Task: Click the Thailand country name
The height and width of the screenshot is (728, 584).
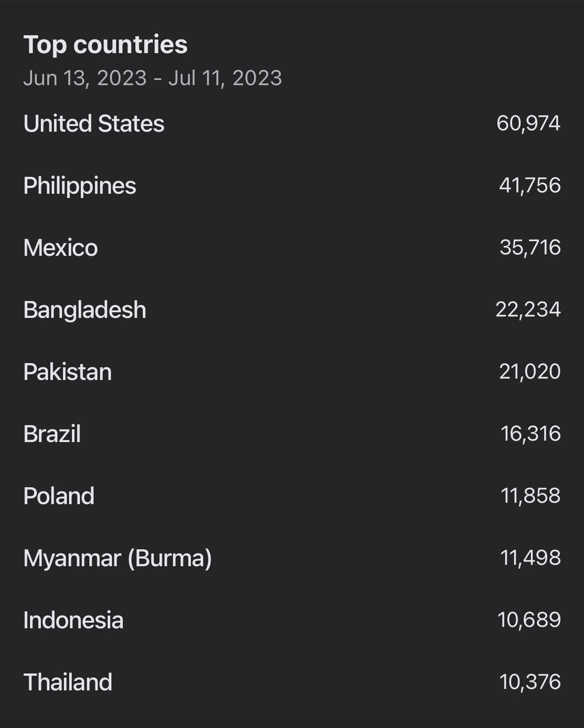Action: (x=68, y=682)
